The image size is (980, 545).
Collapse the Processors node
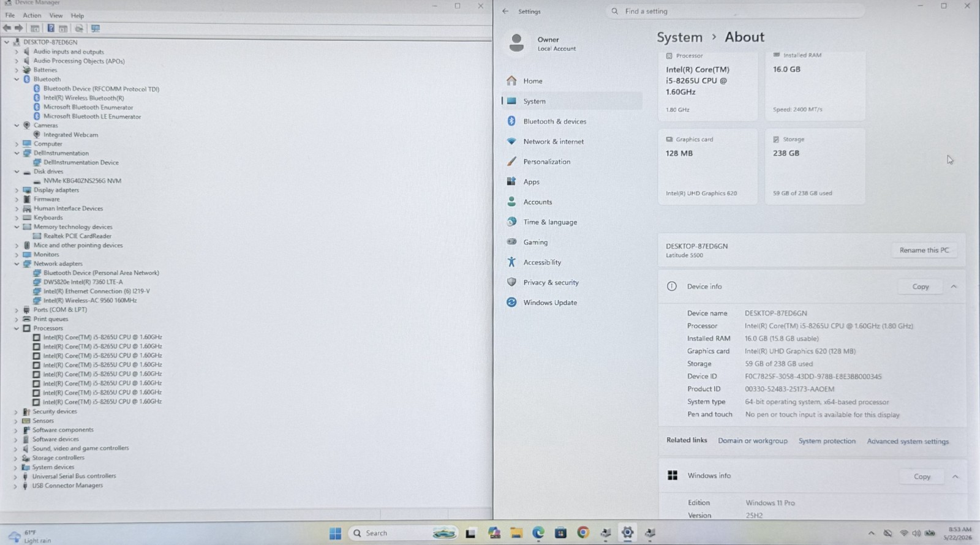coord(17,329)
